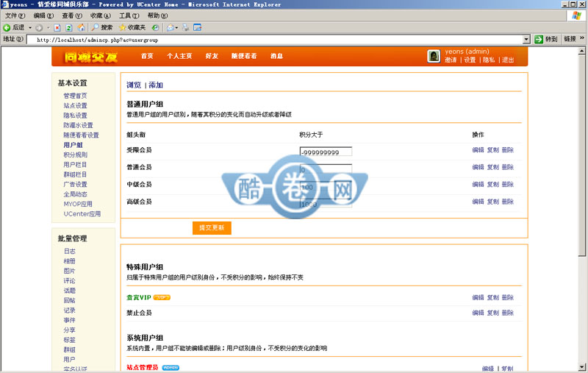Viewport: 588px width, 373px height.
Task: Open 个人主页 in the nav bar
Action: pos(179,56)
